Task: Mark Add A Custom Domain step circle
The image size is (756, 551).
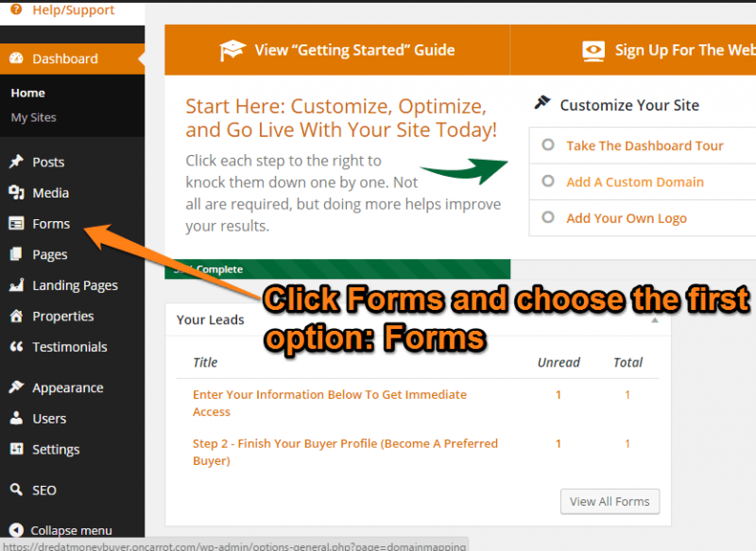Action: (548, 181)
